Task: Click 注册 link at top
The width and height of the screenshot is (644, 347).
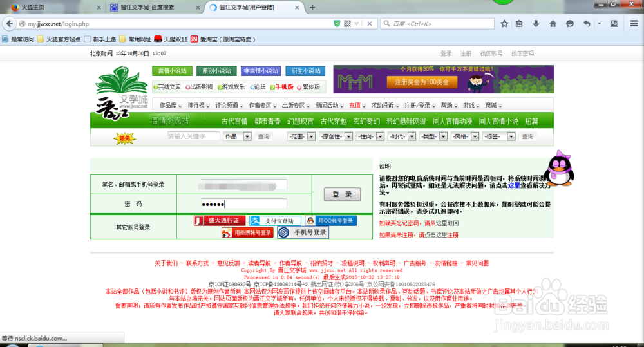Action: pos(466,53)
